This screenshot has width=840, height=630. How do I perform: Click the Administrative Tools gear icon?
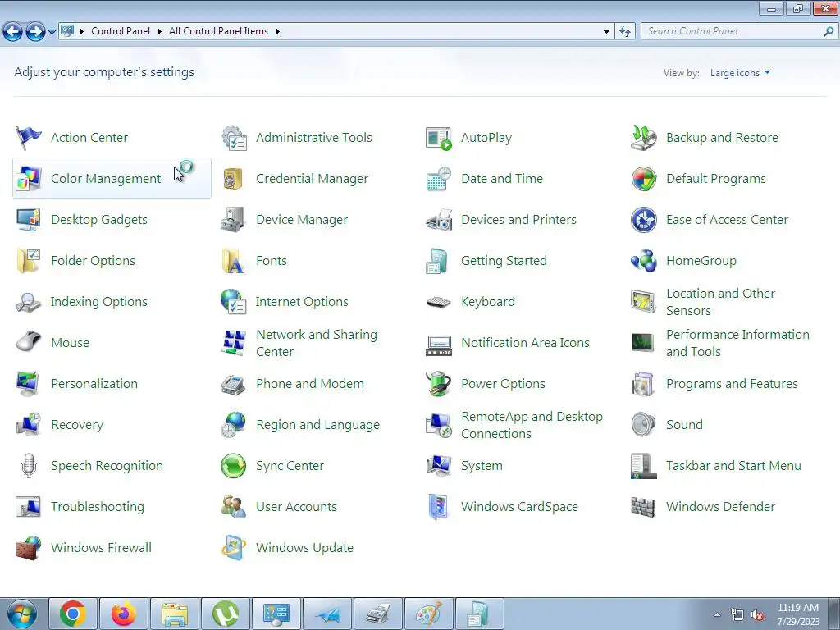coord(234,138)
